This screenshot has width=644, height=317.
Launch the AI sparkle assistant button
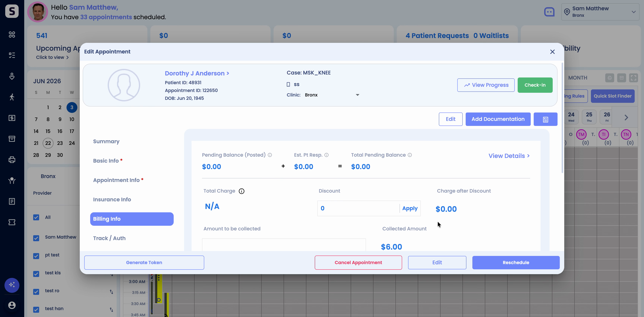coord(12,285)
